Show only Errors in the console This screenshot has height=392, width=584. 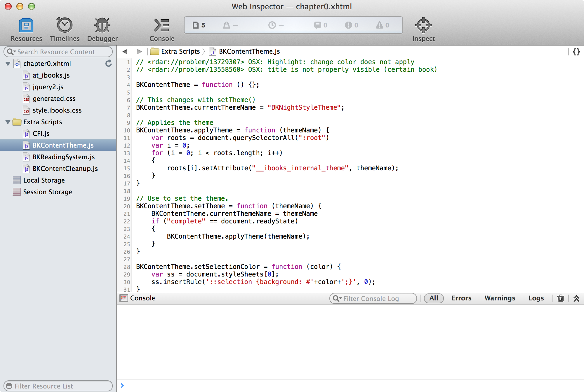tap(461, 298)
